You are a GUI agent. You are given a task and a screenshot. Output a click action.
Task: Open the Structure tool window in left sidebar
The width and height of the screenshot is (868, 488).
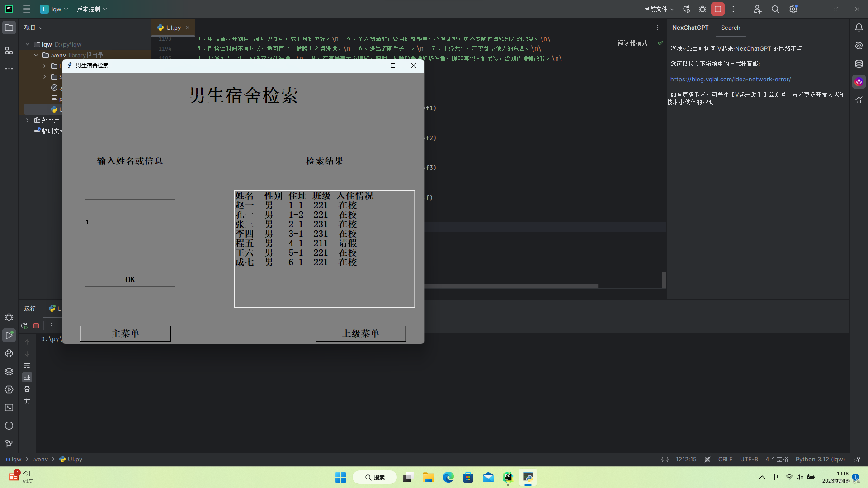click(x=9, y=51)
